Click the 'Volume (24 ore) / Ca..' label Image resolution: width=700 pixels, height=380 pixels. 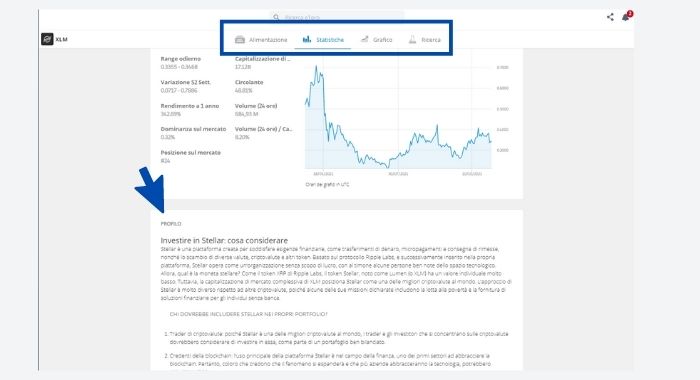tap(263, 129)
